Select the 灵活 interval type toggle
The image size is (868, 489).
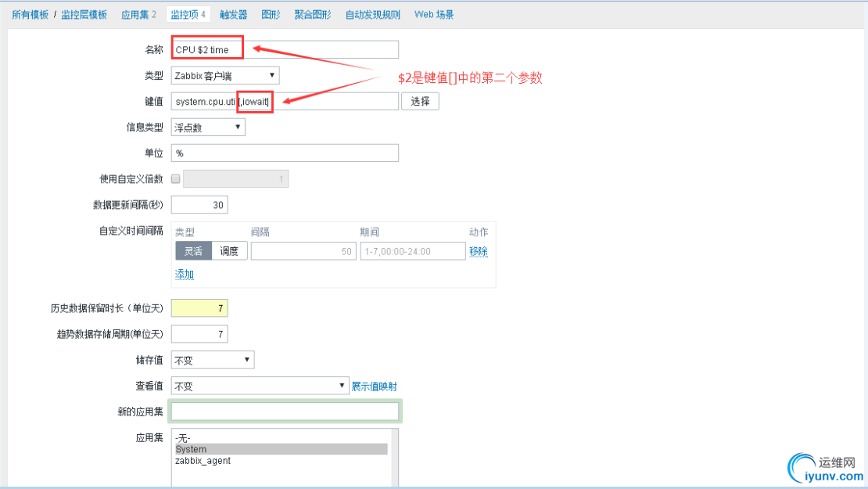tap(193, 251)
